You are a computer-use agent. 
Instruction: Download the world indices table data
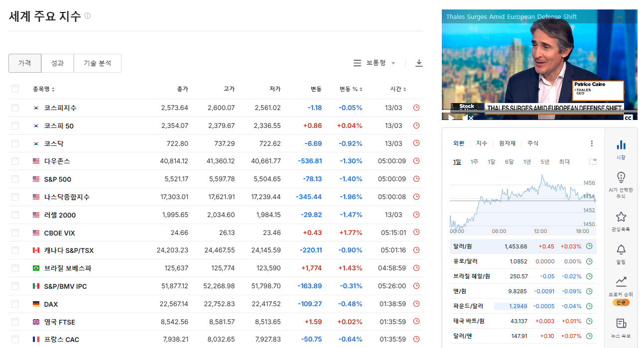419,63
